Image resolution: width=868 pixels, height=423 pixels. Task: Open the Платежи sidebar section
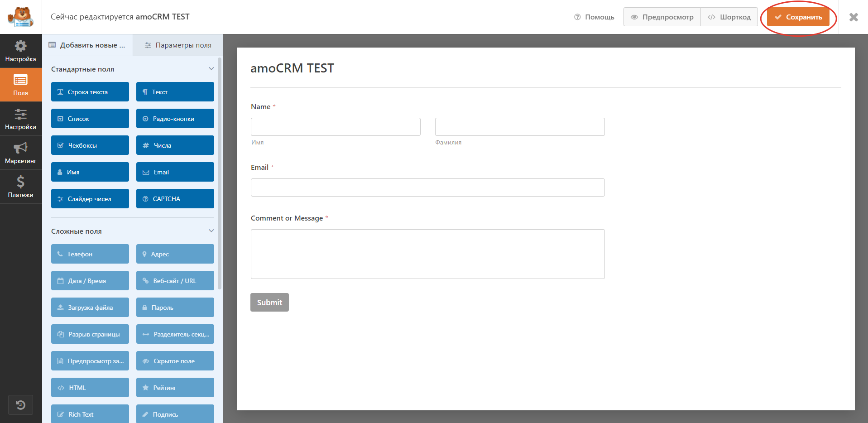coord(21,187)
